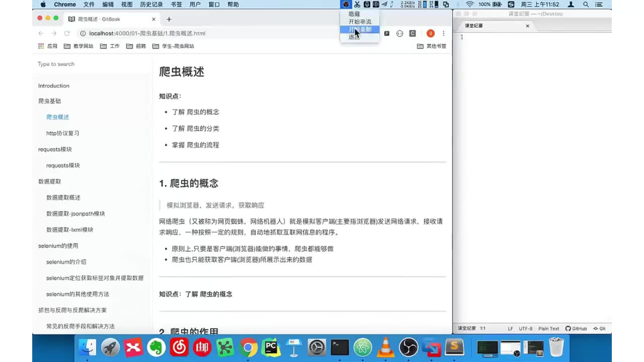644x362 pixels.
Task: Open 工作 bookmark folder
Action: click(110, 46)
